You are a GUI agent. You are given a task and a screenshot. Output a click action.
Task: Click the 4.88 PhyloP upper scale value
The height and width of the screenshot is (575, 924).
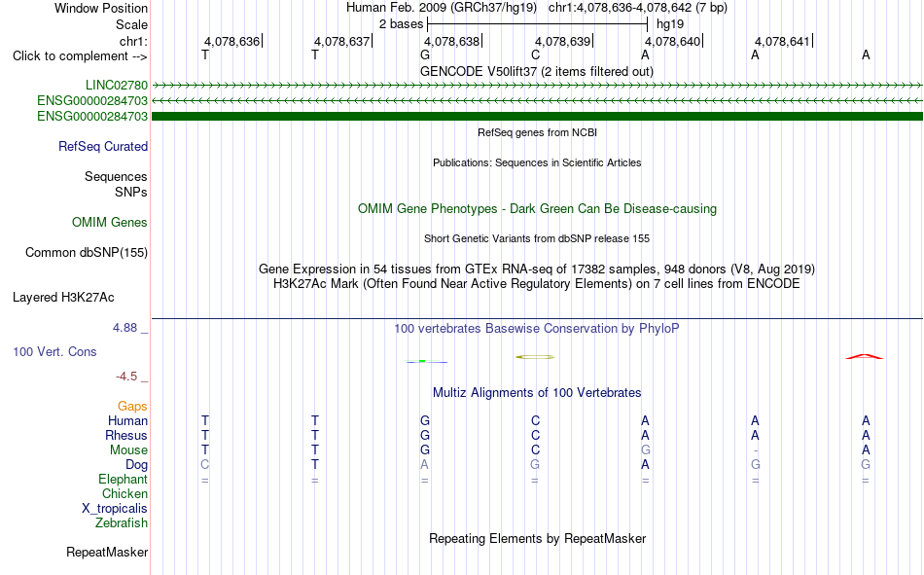124,328
